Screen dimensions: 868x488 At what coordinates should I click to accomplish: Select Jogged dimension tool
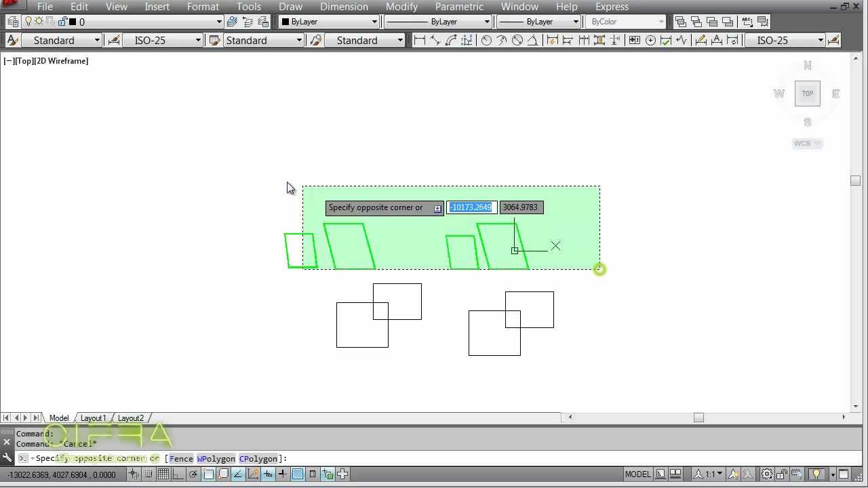click(x=502, y=40)
